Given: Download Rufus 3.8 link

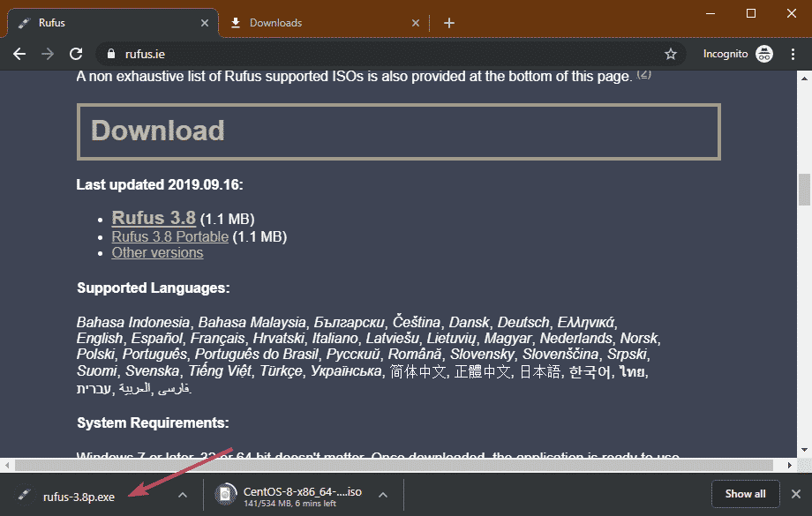Looking at the screenshot, I should coord(154,218).
